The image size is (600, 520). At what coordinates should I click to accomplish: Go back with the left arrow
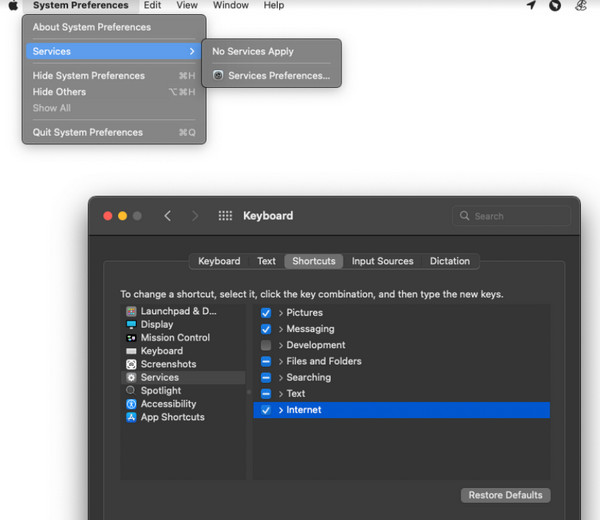[168, 216]
